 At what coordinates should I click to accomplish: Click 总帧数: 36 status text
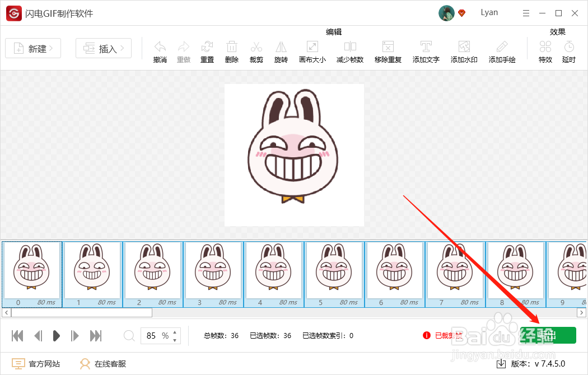pos(221,336)
